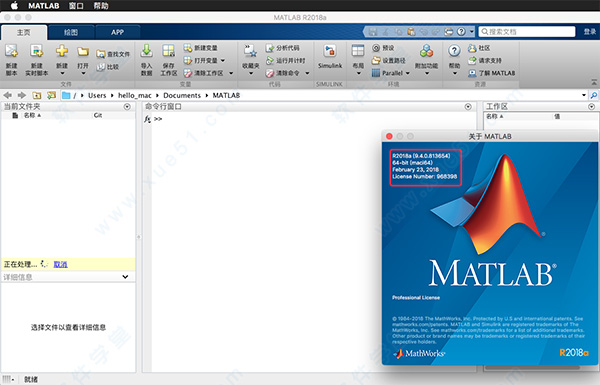Create a new live script (新建实时脚本)
Viewport: 600px width, 385px height.
click(x=37, y=59)
